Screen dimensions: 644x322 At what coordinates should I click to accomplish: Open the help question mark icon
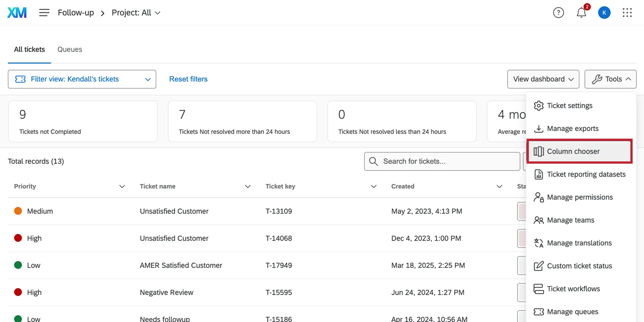558,13
